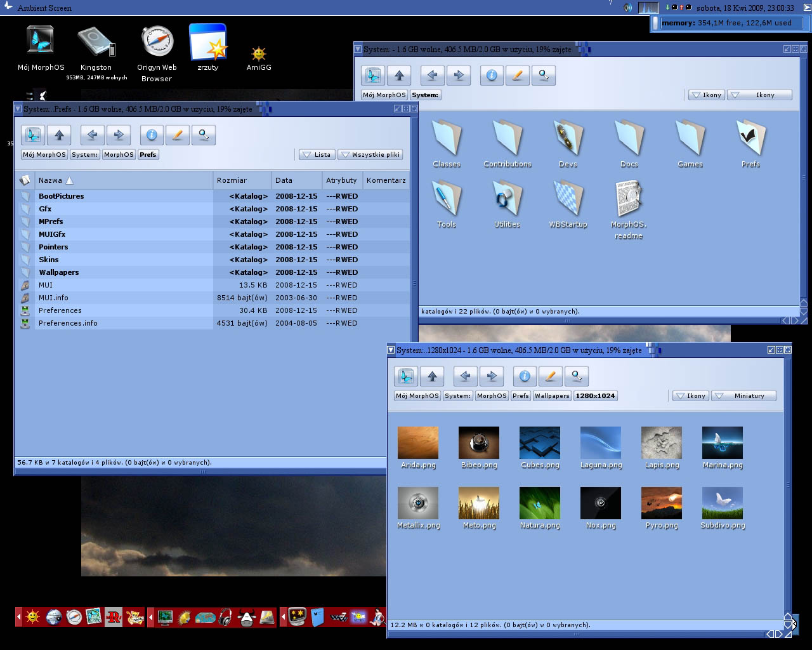Click the date and time clock
The height and width of the screenshot is (650, 812).
(745, 8)
